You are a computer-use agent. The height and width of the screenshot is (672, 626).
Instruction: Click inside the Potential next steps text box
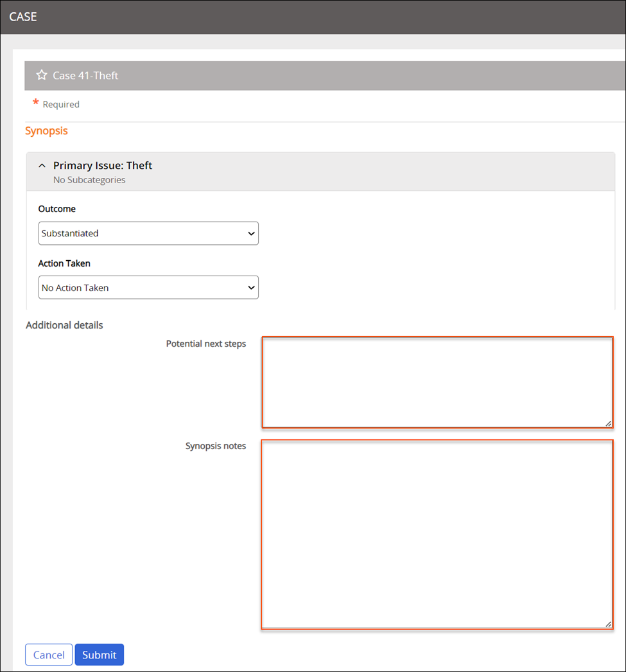point(437,382)
